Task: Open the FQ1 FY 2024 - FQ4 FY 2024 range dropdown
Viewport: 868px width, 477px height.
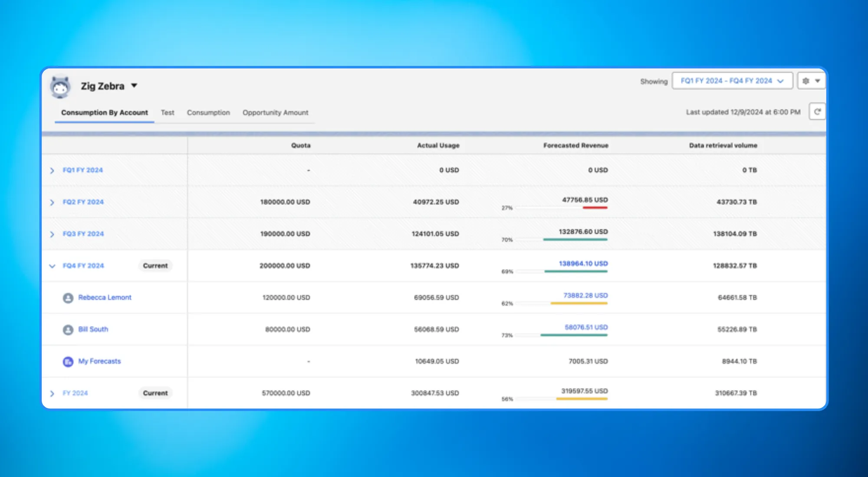Action: point(732,81)
